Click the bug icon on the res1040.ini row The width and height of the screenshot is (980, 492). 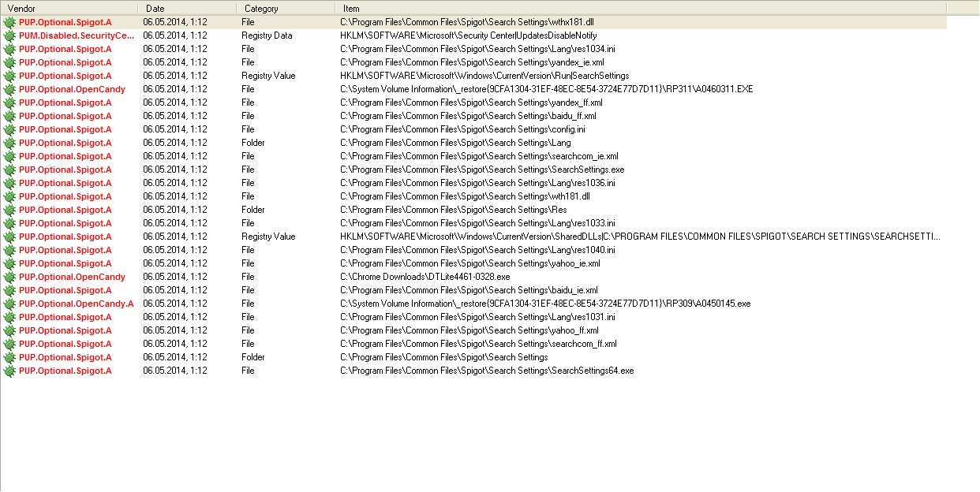coord(9,250)
